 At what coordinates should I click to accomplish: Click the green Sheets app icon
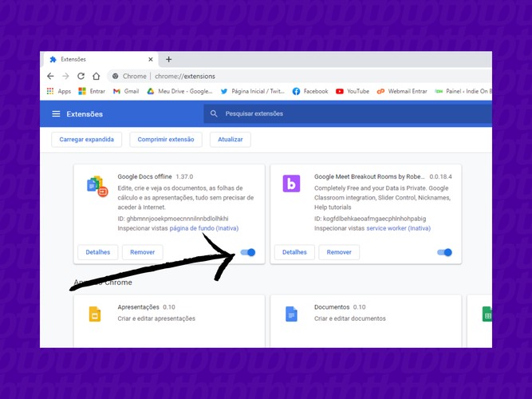tap(487, 314)
